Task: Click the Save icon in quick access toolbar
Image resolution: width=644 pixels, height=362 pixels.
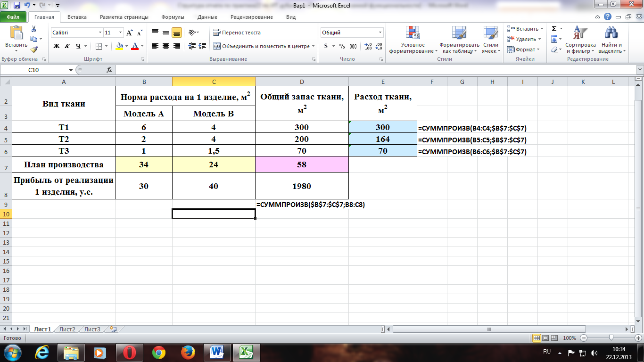Action: [17, 6]
